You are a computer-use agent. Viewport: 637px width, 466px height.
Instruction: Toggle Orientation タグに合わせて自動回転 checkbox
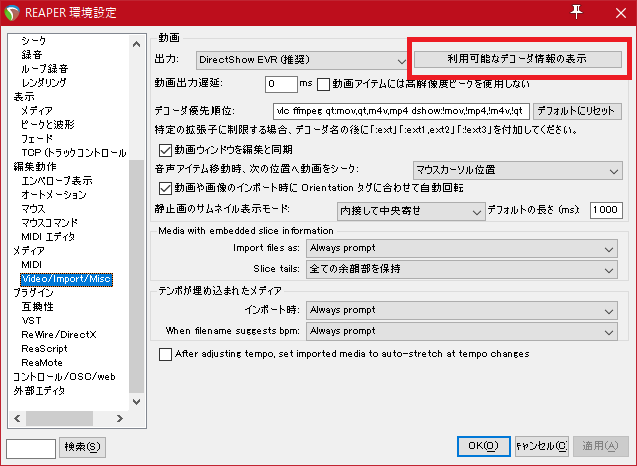point(165,188)
